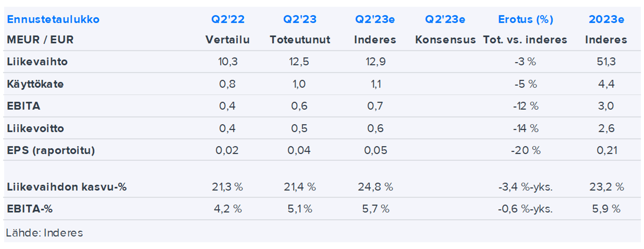Click the Q2'23 column header
644x249 pixels.
point(300,19)
